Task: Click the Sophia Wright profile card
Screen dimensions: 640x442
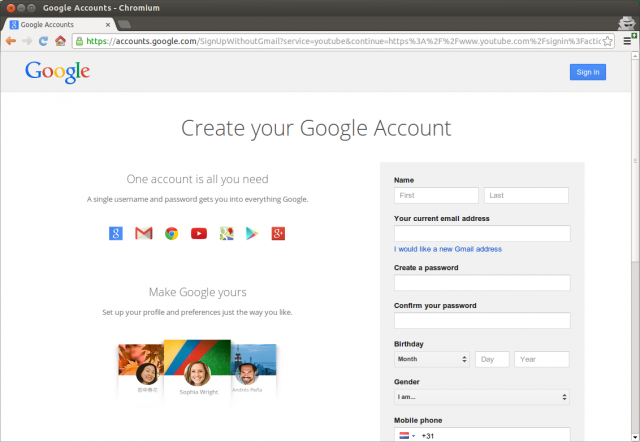Action: point(198,369)
